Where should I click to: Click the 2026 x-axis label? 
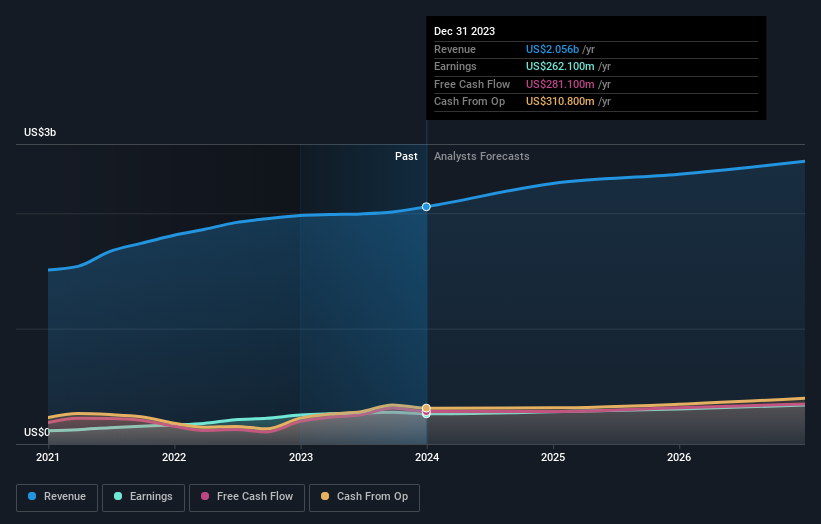[x=679, y=457]
